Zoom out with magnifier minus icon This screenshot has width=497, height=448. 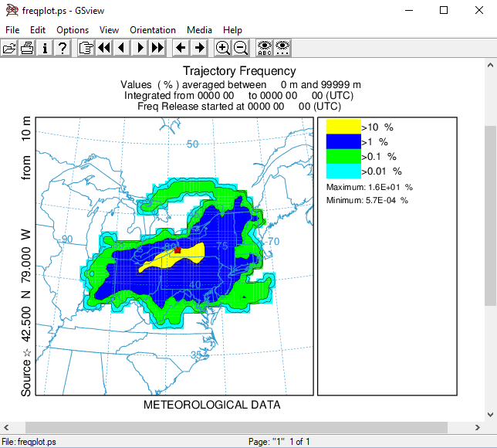coord(241,48)
